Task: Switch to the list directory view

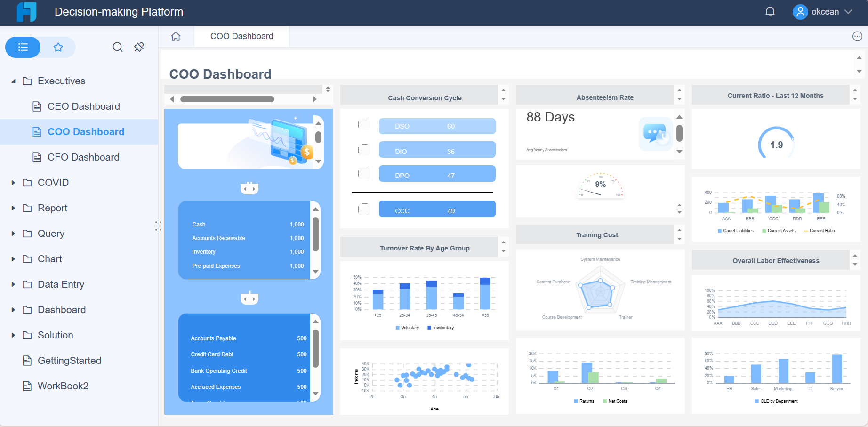Action: pyautogui.click(x=23, y=47)
